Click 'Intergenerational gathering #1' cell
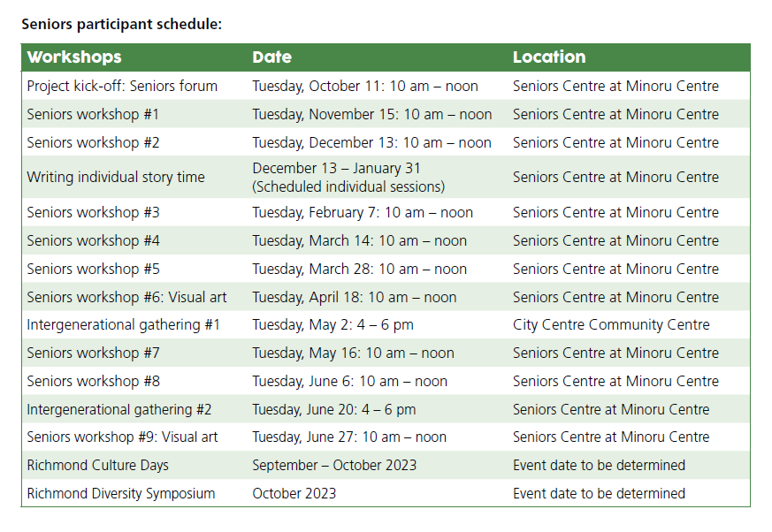 coord(124,325)
